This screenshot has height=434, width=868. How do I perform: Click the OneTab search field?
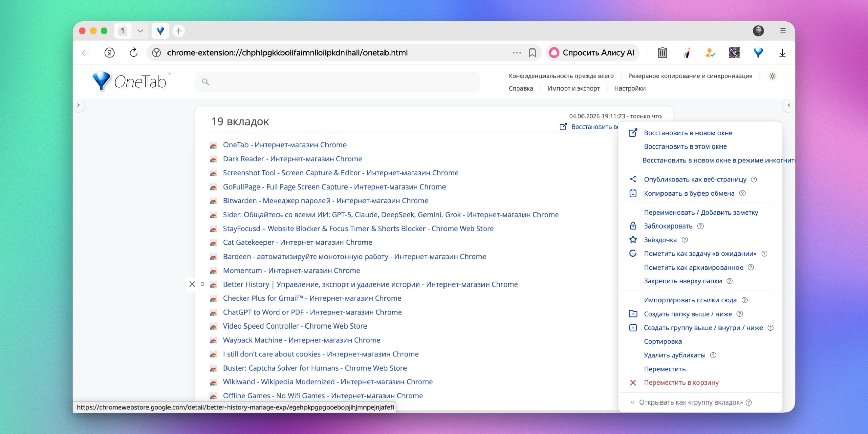coord(337,82)
